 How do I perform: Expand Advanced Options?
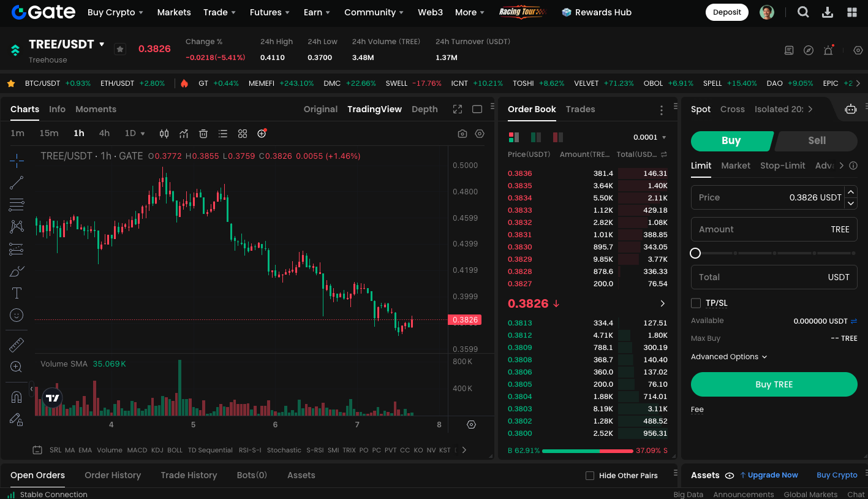[729, 357]
